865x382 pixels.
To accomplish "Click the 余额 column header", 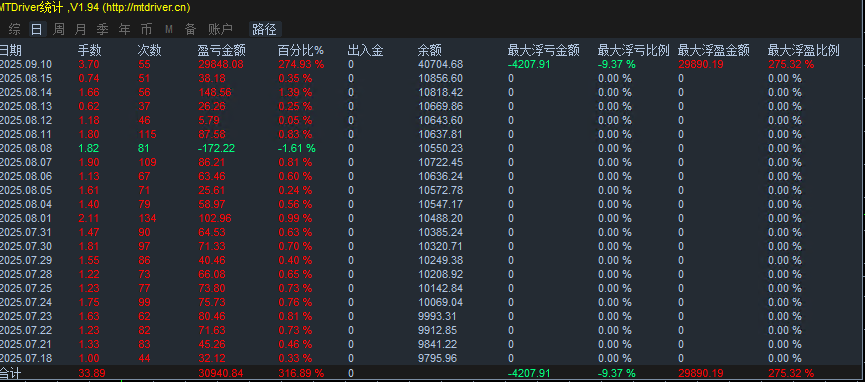I will 430,51.
